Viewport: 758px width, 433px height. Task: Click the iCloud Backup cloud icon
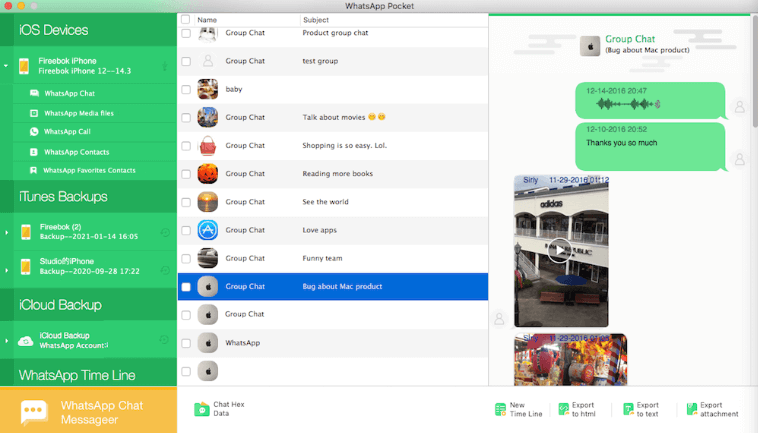tap(26, 341)
